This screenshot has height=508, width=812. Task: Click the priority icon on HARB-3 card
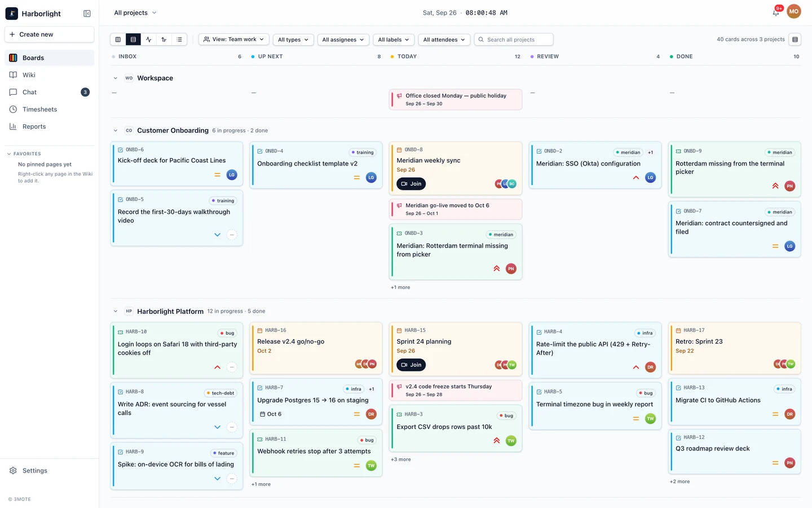coord(496,441)
